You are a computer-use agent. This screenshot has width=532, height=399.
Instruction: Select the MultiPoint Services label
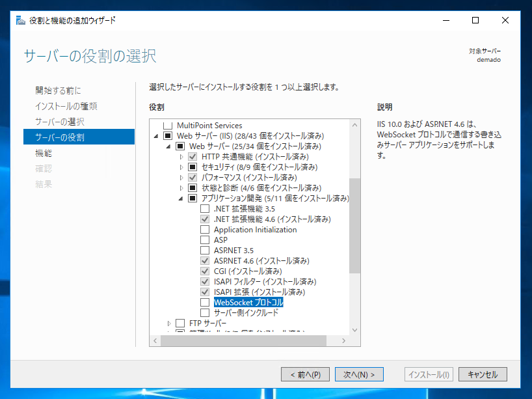[x=209, y=126]
